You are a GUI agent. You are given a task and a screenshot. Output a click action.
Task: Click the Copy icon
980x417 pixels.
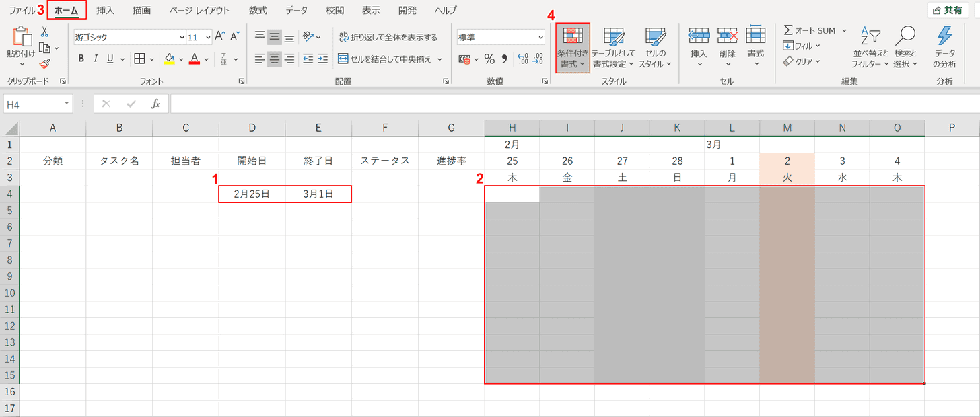pyautogui.click(x=45, y=48)
